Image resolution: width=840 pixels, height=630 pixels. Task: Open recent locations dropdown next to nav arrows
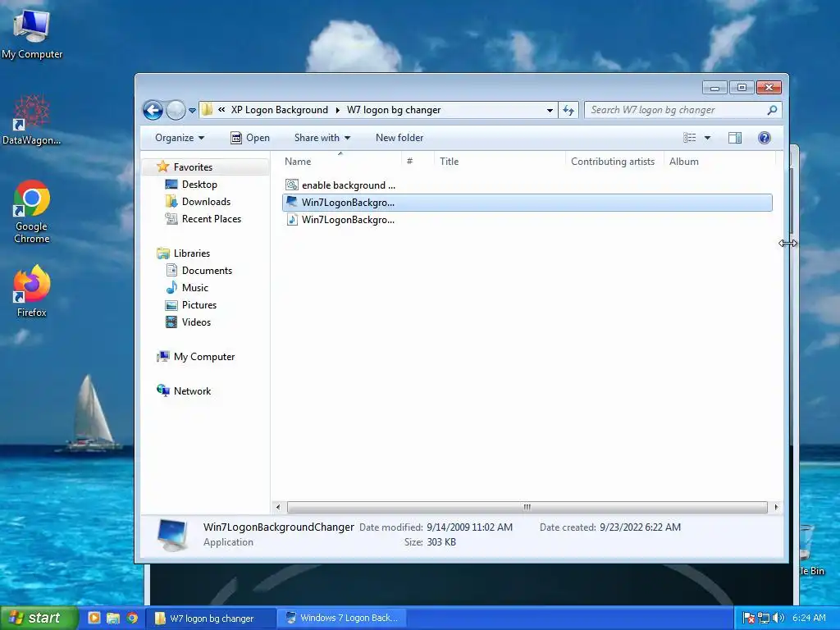192,111
